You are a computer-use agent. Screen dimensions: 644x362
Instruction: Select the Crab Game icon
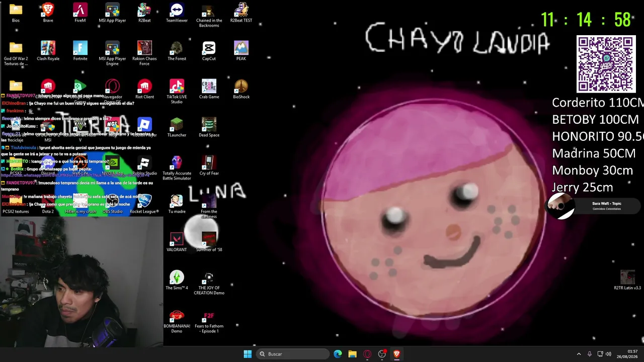tap(209, 89)
